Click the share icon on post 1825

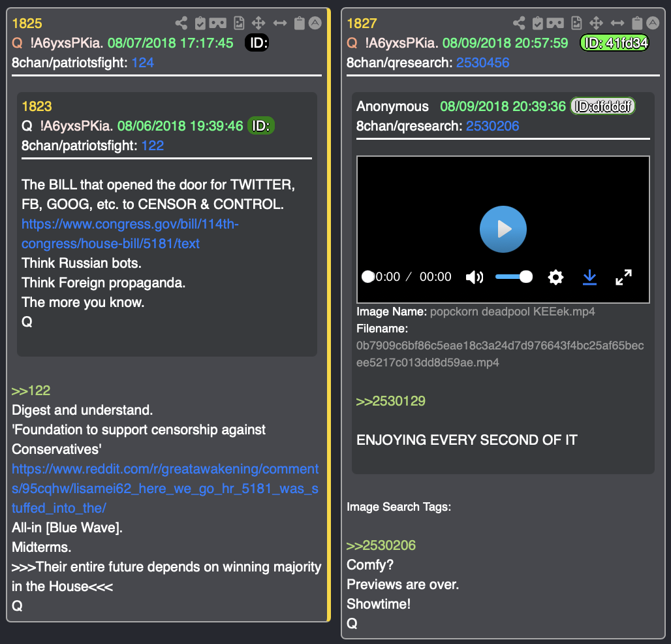click(181, 23)
